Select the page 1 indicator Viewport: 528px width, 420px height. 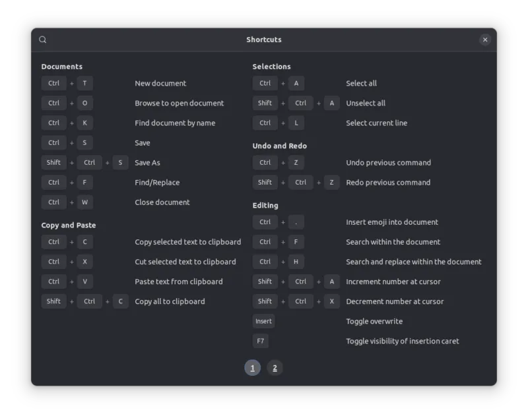(253, 367)
